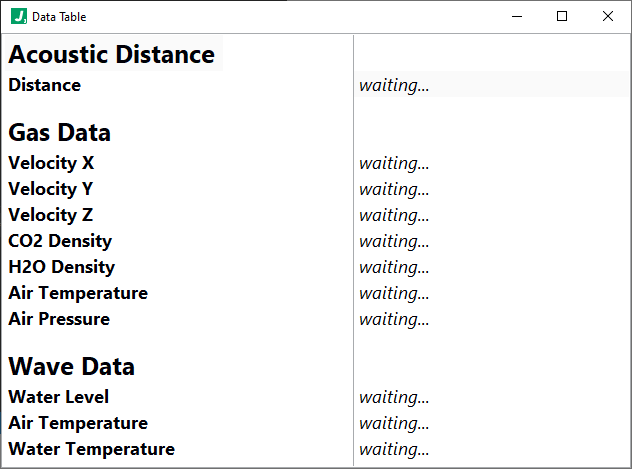Click the Velocity Y waiting value
This screenshot has height=469, width=632.
click(394, 189)
